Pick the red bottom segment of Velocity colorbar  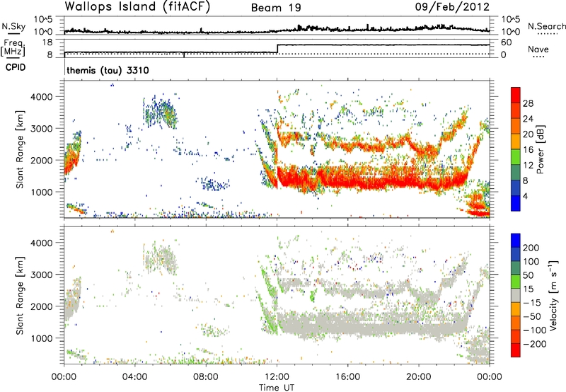[516, 350]
